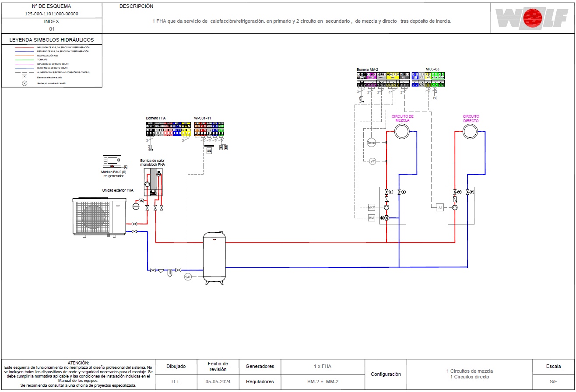Screen dimensions: 576x392
Task: Click the 1 x FHA generators value
Action: [323, 366]
